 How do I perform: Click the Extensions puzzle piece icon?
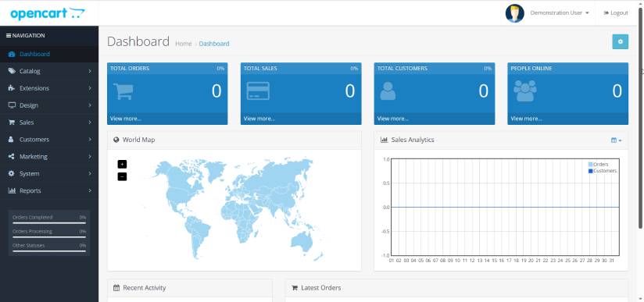point(12,88)
